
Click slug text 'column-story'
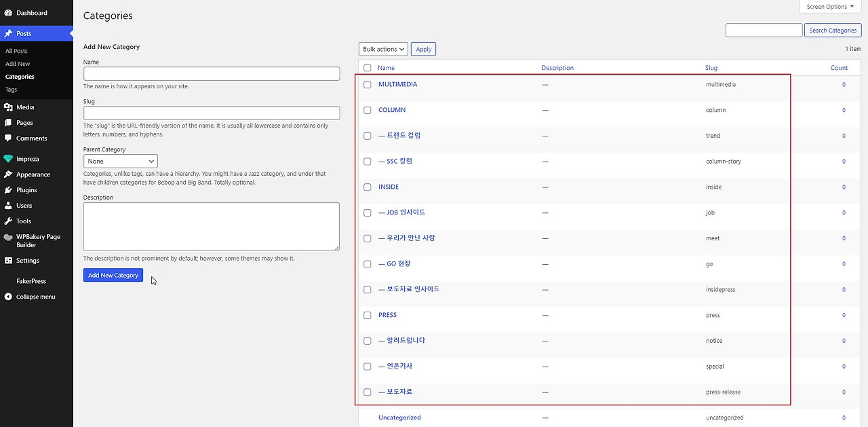(724, 162)
